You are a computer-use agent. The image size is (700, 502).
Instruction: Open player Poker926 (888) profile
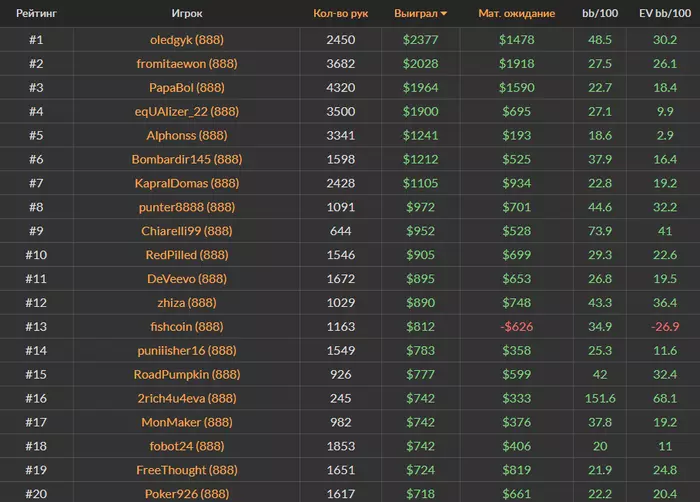click(187, 494)
